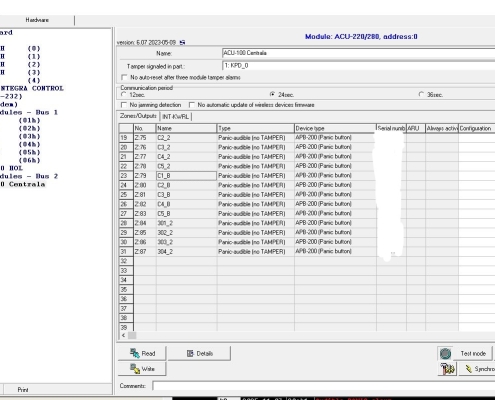Viewport: 495px width, 400px height.
Task: Switch to the Zones/Outputs tab
Action: [x=138, y=116]
